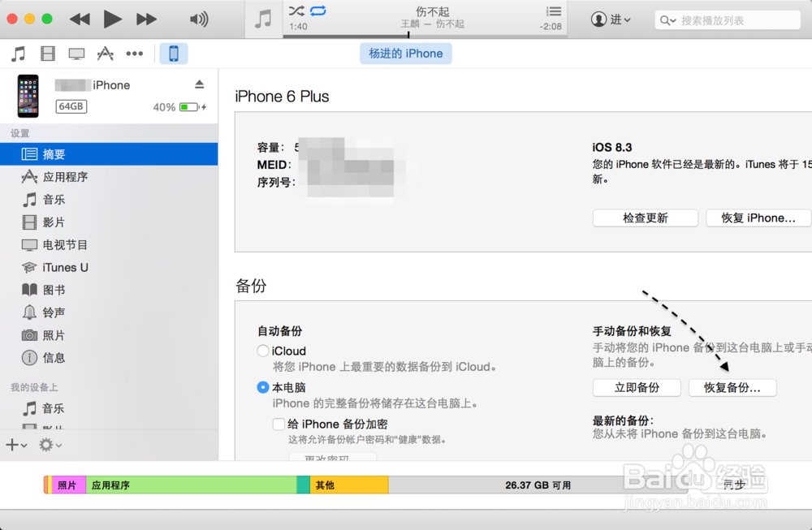Eject the iPhone with the eject icon

click(x=200, y=84)
